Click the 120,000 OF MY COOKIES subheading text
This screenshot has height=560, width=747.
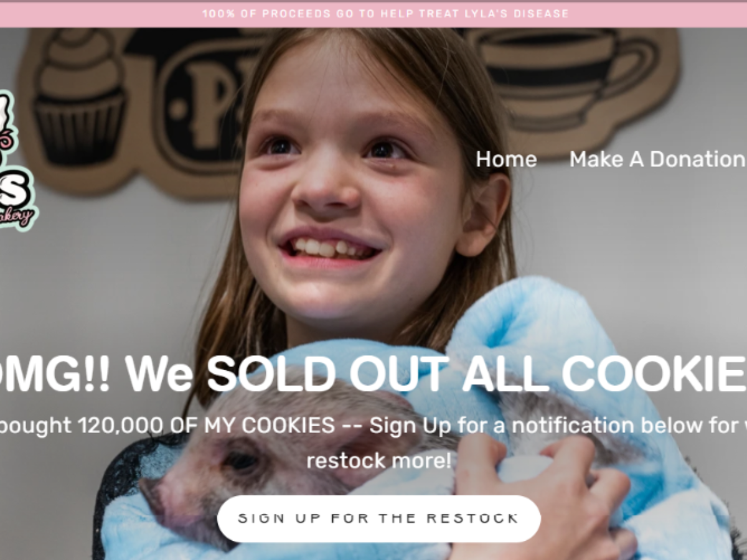(207, 426)
